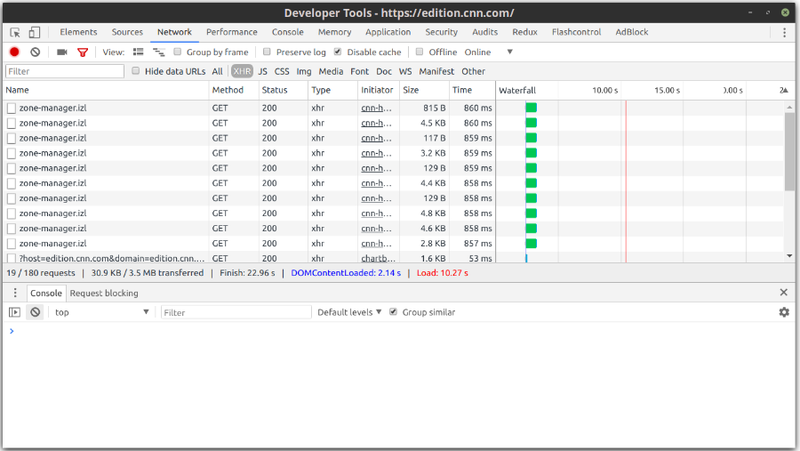This screenshot has height=451, width=800.
Task: Enable the Preserve log checkbox
Action: pos(267,52)
